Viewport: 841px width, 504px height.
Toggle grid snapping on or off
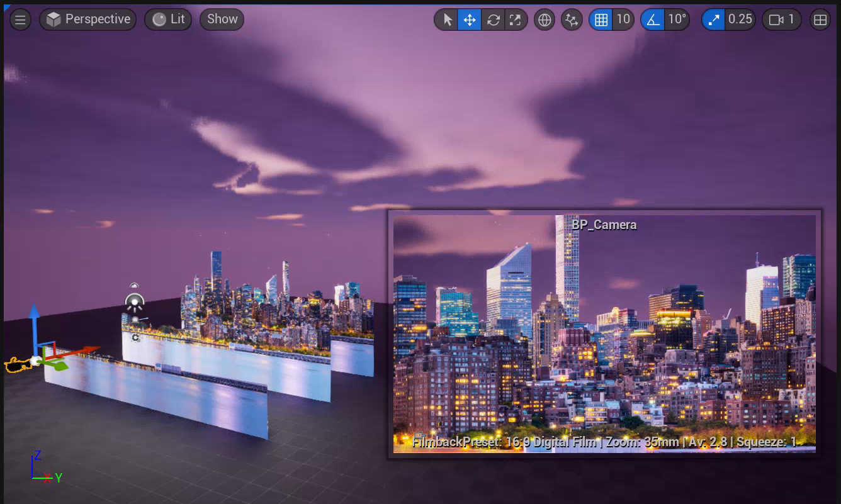coord(601,20)
